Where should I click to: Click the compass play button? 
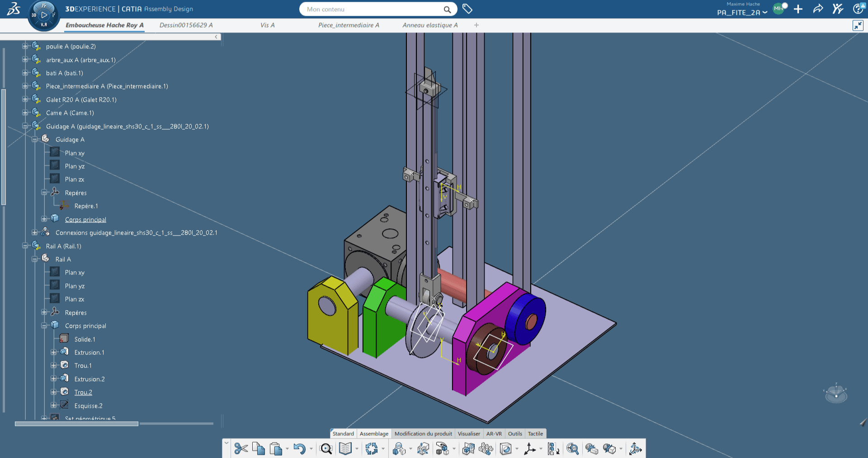coord(44,15)
